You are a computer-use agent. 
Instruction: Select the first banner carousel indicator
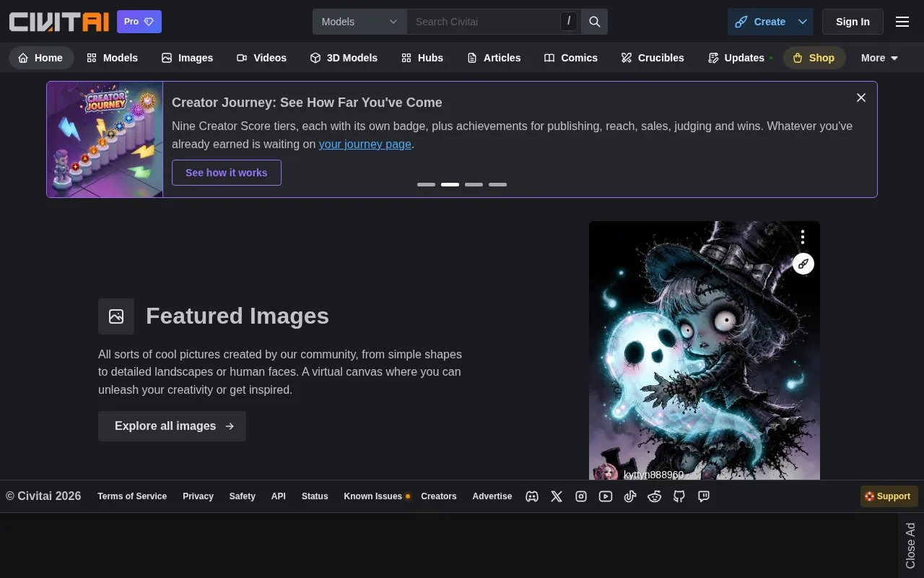426,184
